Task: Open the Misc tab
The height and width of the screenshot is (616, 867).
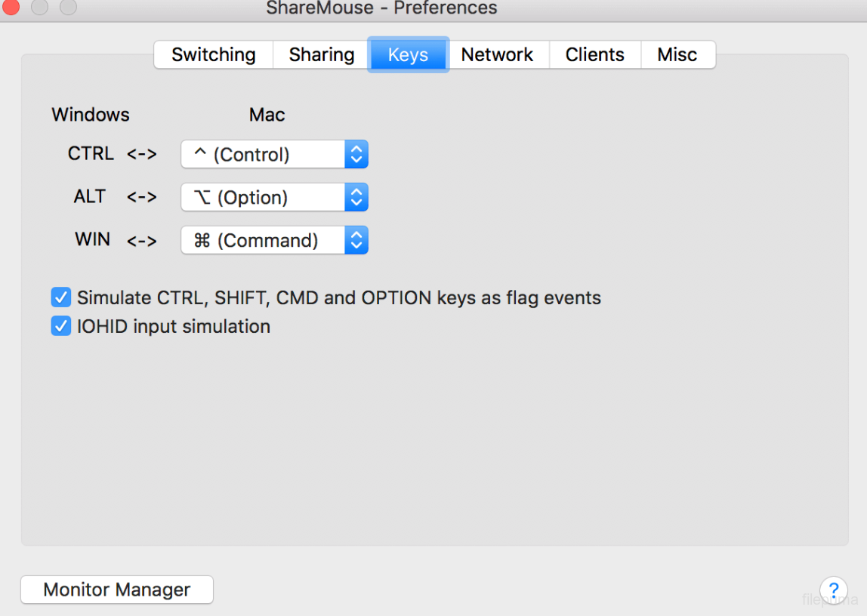Action: click(x=677, y=54)
